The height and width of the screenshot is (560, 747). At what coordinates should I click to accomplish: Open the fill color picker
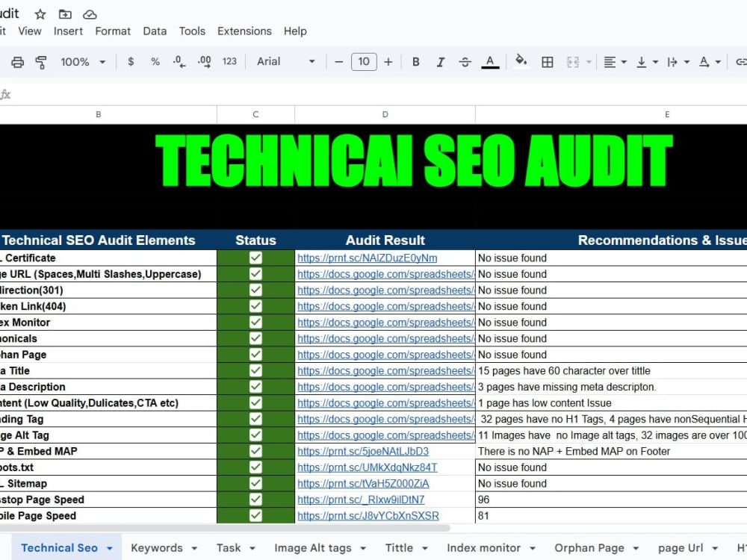(521, 61)
